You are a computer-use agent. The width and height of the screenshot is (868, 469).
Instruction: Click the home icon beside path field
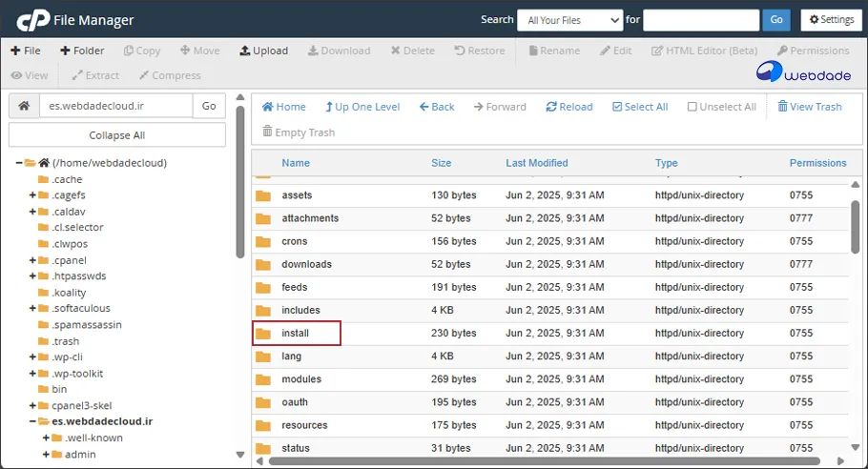(x=24, y=107)
